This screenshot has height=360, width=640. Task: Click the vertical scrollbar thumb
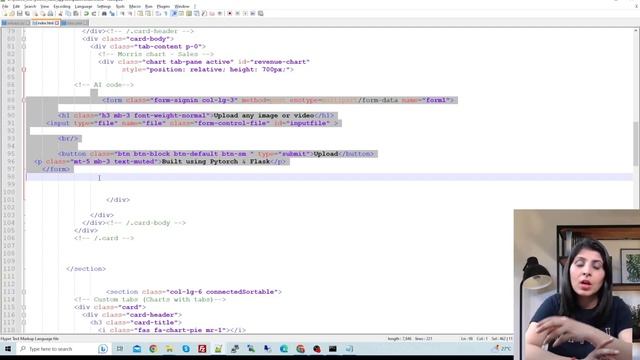coord(636,143)
